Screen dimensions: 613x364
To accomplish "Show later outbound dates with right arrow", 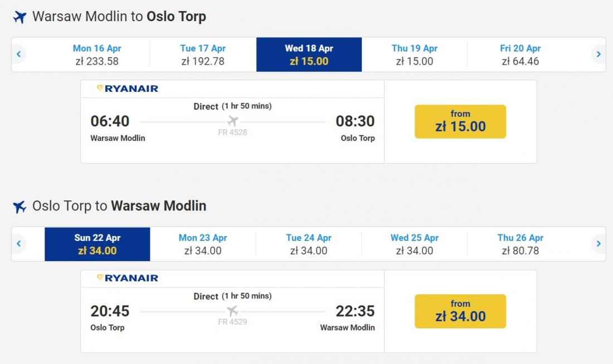I will (599, 55).
